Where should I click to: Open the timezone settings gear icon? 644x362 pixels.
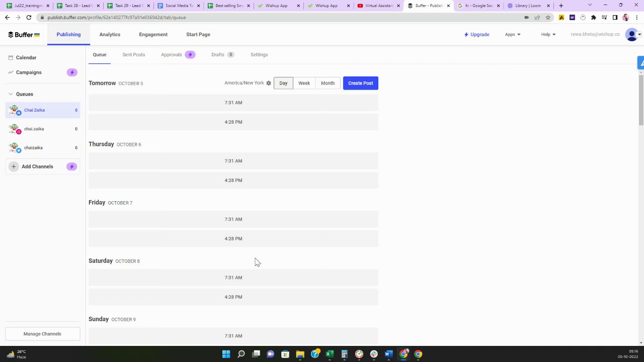tap(269, 83)
